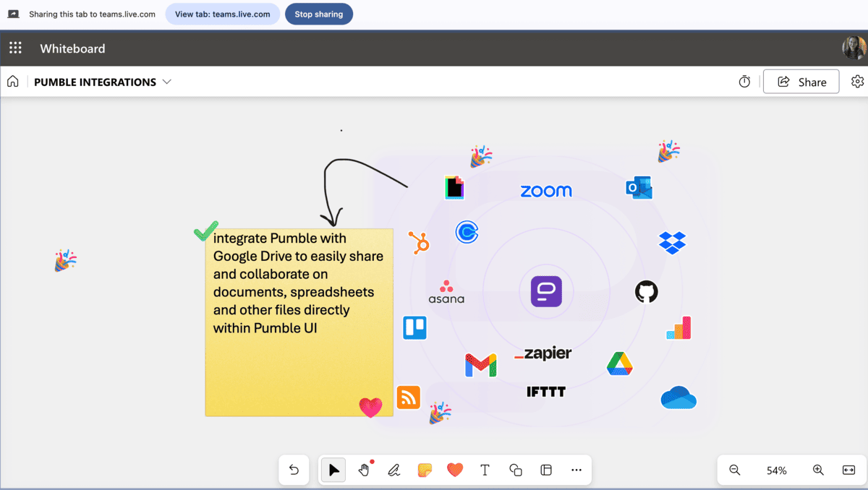The width and height of the screenshot is (868, 490).
Task: Zoom in the whiteboard
Action: click(818, 470)
